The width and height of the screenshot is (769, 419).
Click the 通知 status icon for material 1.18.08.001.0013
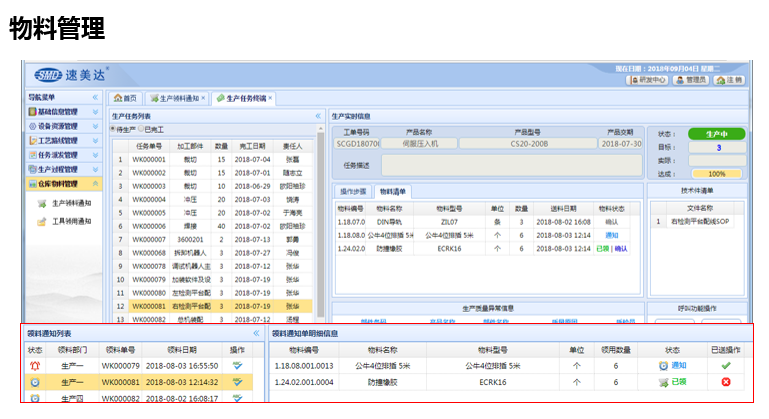pyautogui.click(x=663, y=366)
